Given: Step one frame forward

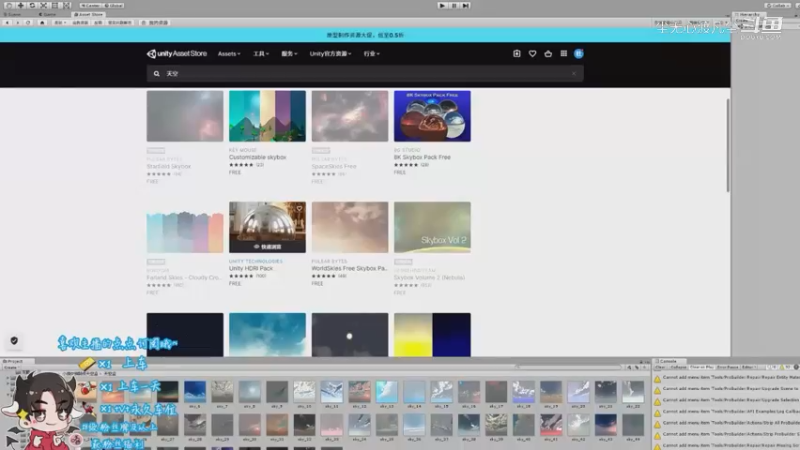Looking at the screenshot, I should [465, 6].
